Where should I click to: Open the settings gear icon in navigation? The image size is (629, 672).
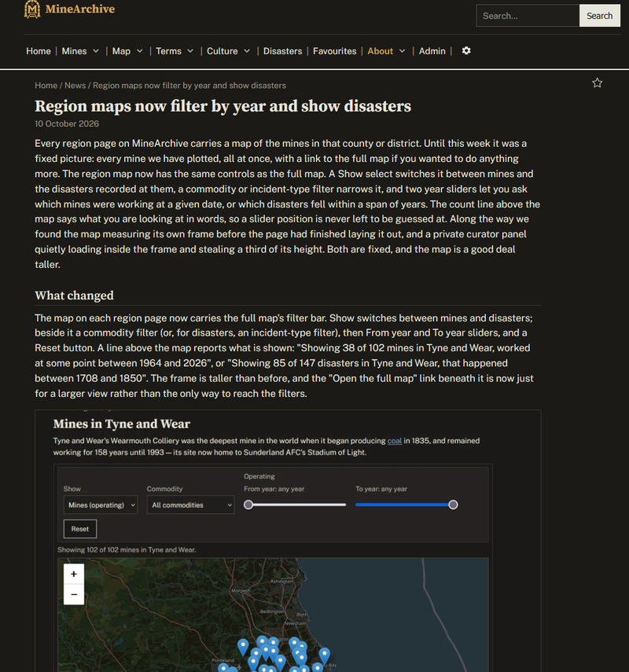click(x=466, y=51)
